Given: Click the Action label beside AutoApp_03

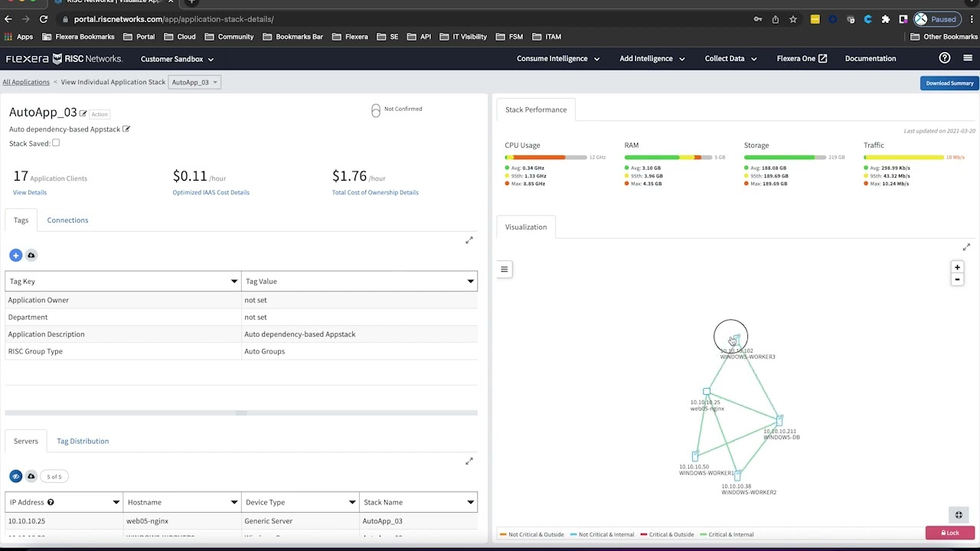Looking at the screenshot, I should (100, 114).
